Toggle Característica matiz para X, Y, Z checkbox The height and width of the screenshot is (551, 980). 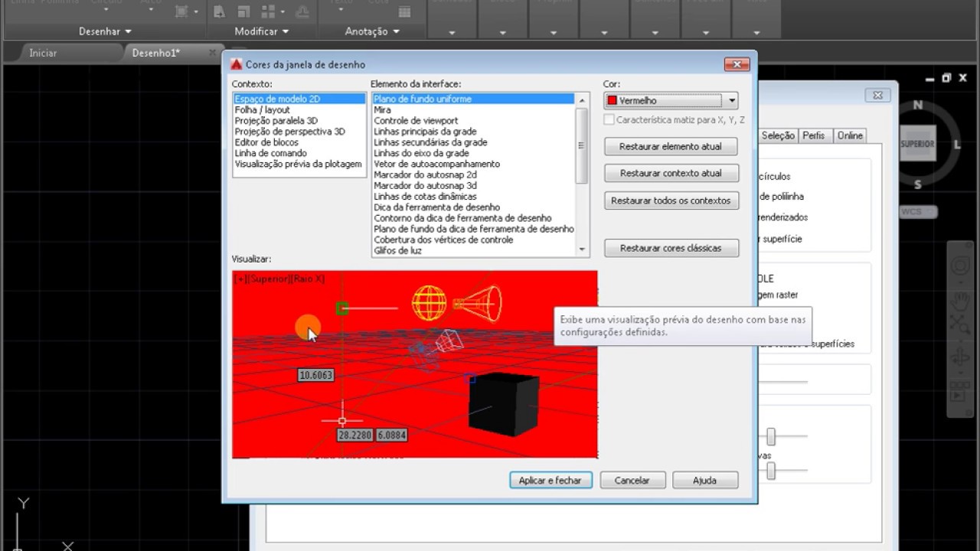(609, 119)
